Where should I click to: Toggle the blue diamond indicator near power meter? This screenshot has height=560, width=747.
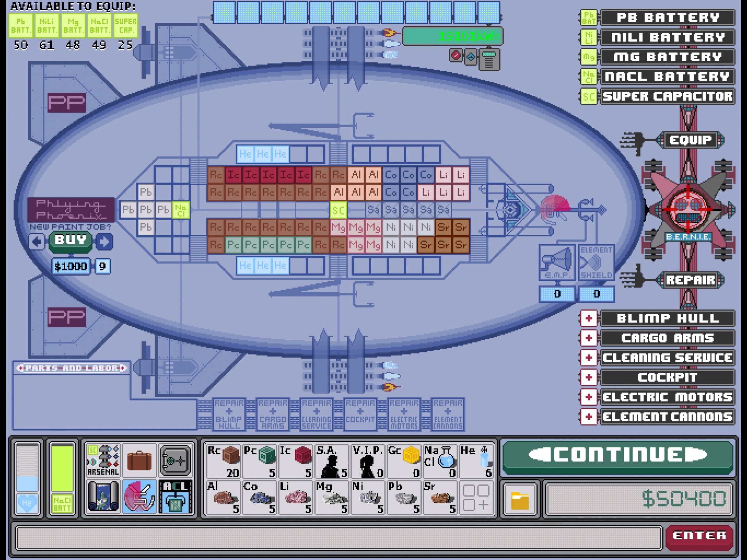471,57
